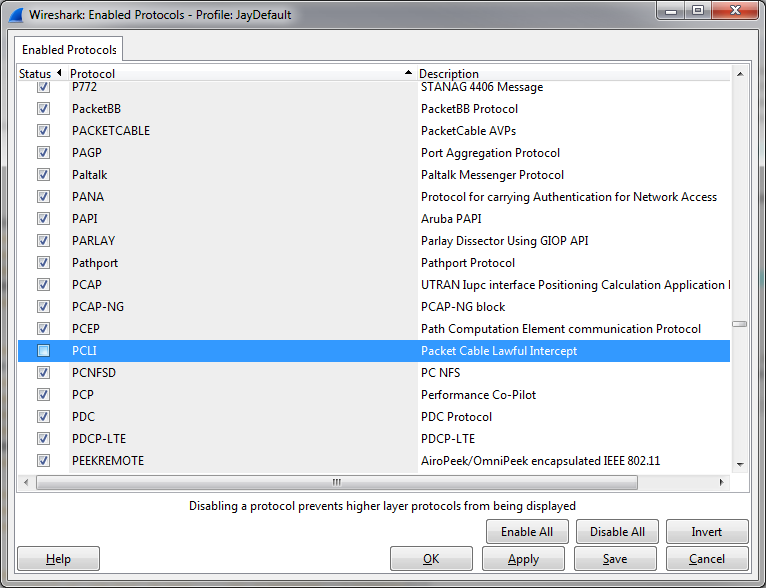
Task: Toggle the PANA protocol checkbox
Action: 43,196
